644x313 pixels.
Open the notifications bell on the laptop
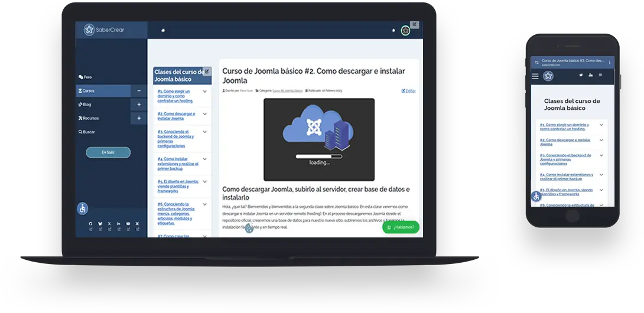click(393, 30)
